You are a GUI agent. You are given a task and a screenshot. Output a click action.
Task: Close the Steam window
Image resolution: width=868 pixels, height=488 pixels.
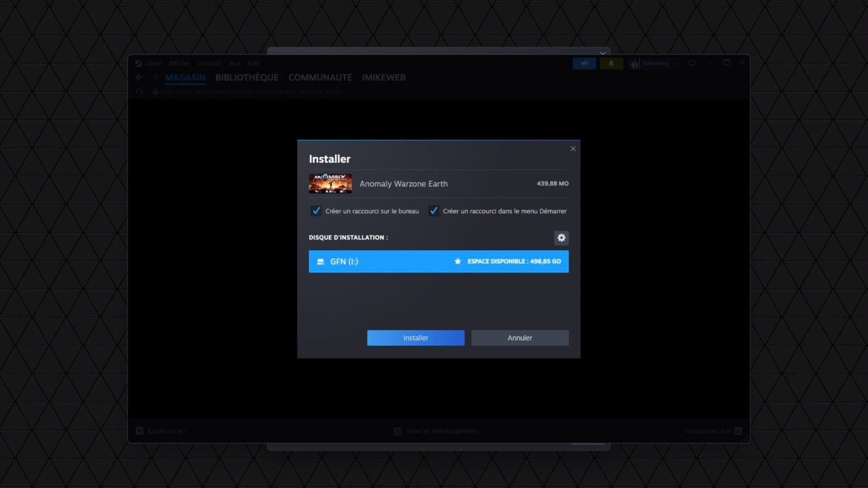coord(742,62)
